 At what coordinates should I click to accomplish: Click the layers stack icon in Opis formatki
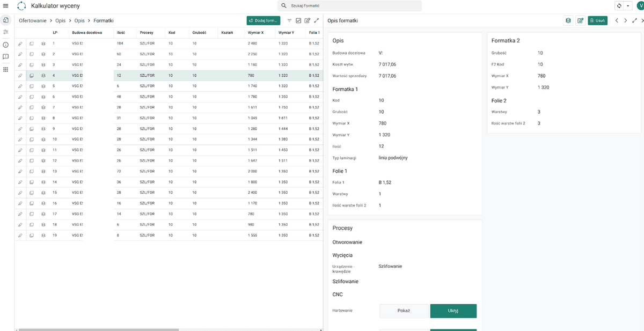[x=568, y=20]
